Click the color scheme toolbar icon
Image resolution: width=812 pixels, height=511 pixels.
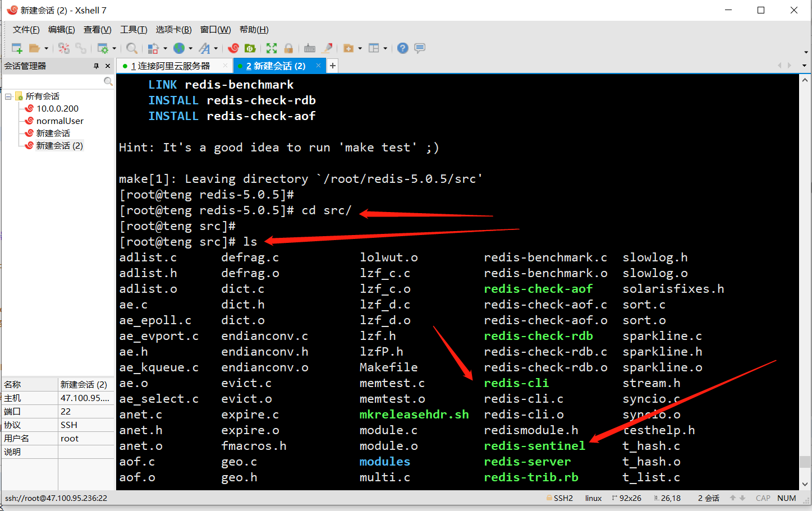(153, 48)
